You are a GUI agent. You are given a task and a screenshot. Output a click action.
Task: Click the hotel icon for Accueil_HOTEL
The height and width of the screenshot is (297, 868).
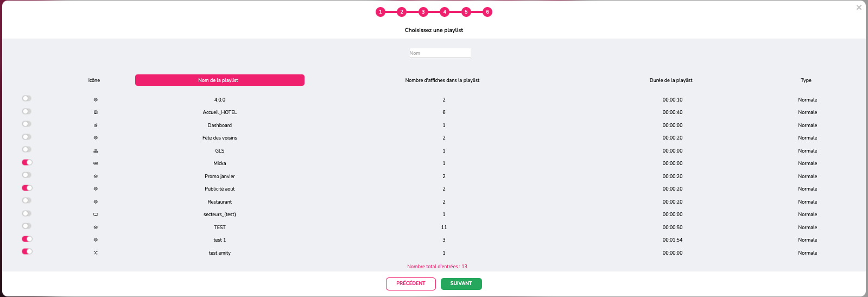[x=96, y=112]
